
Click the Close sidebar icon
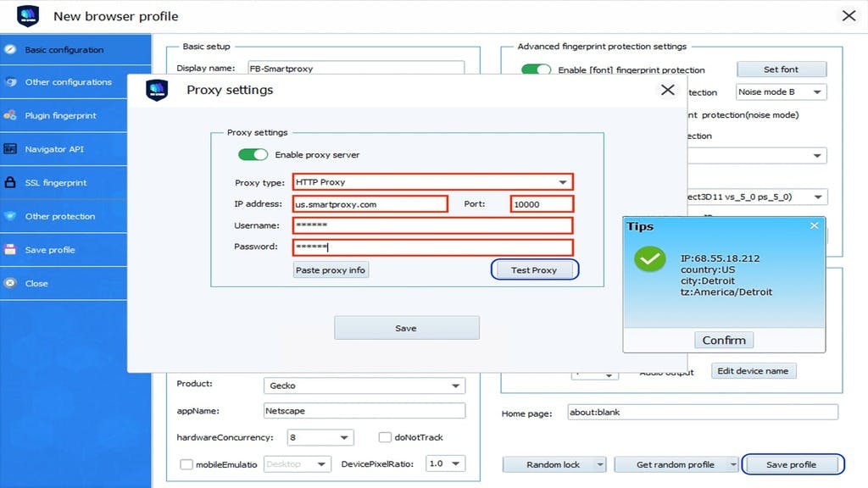(10, 283)
